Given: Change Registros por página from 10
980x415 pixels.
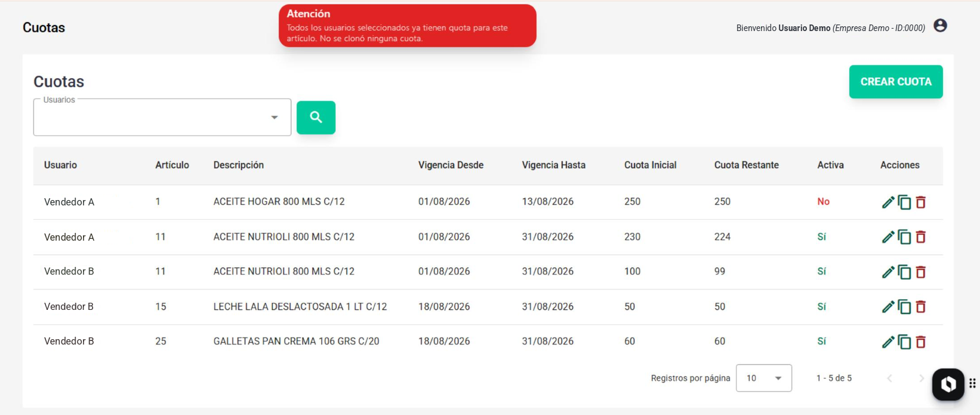Looking at the screenshot, I should tap(764, 378).
